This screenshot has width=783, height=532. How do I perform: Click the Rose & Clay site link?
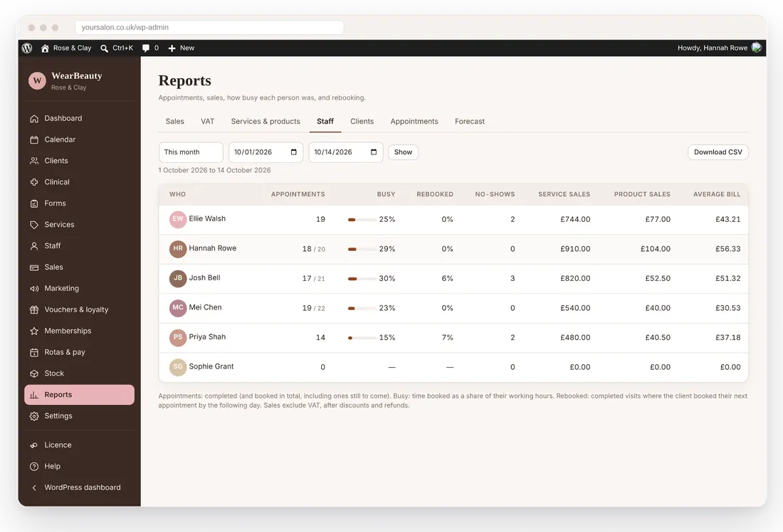(x=66, y=48)
